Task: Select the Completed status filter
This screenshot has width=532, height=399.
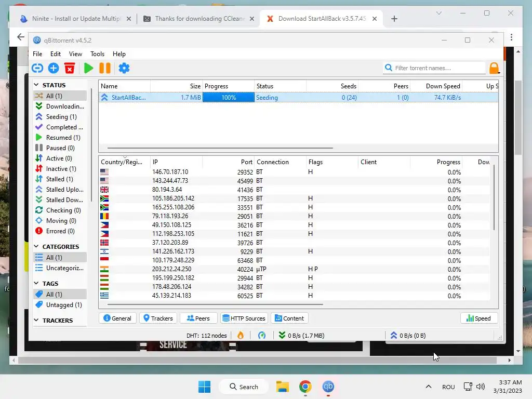Action: [60, 127]
